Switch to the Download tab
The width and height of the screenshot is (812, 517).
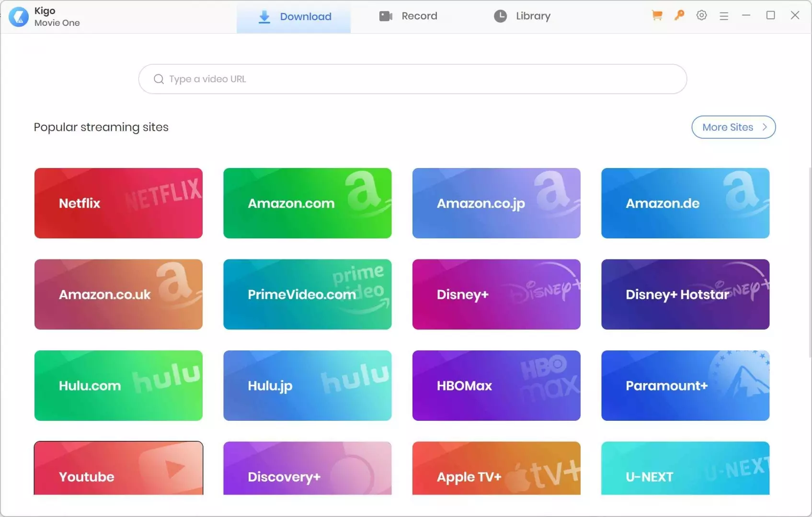pos(294,17)
